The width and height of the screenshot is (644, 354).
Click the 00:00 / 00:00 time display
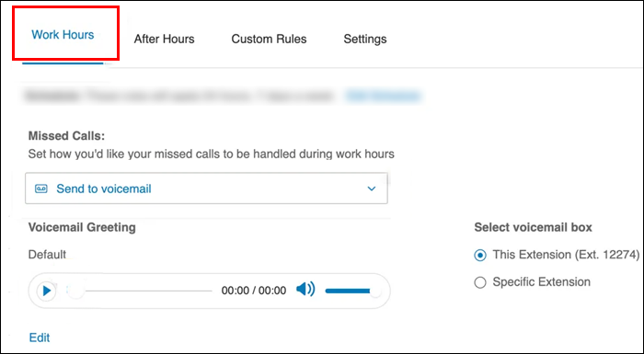coord(254,291)
